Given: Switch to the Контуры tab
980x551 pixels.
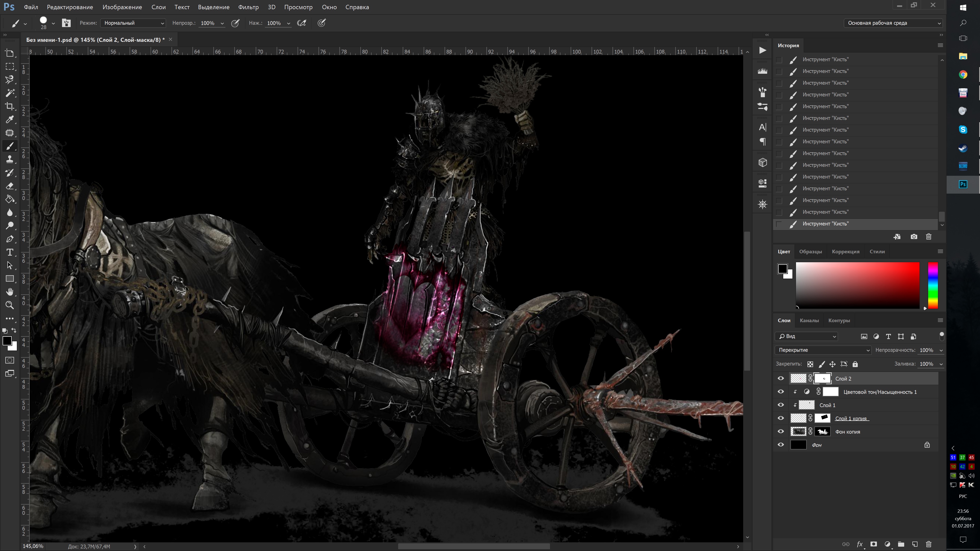Looking at the screenshot, I should coord(839,321).
